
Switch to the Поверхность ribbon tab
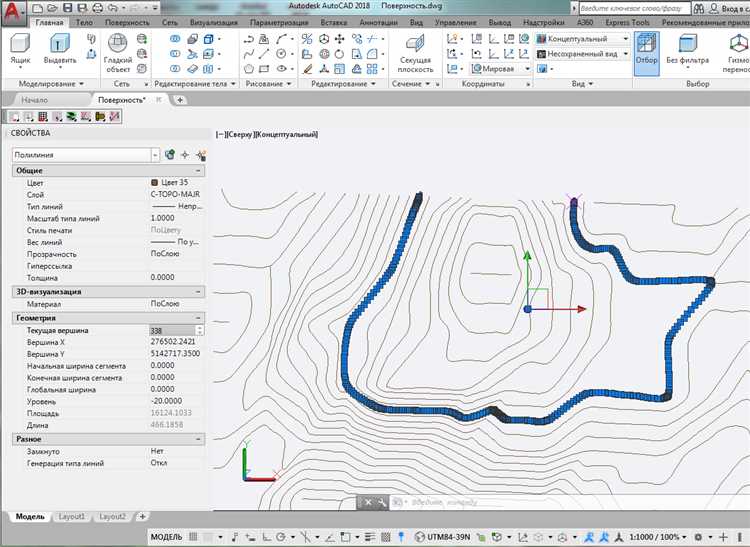click(x=127, y=22)
